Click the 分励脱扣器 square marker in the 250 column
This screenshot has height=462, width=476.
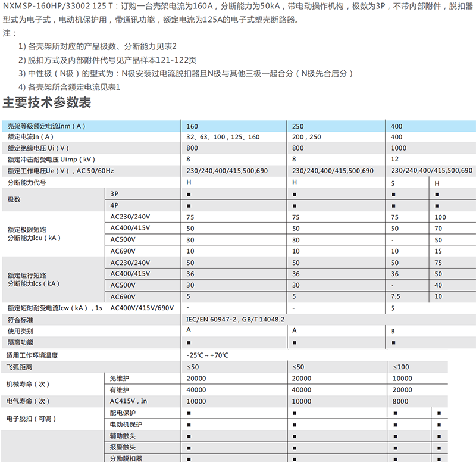tap(295, 458)
